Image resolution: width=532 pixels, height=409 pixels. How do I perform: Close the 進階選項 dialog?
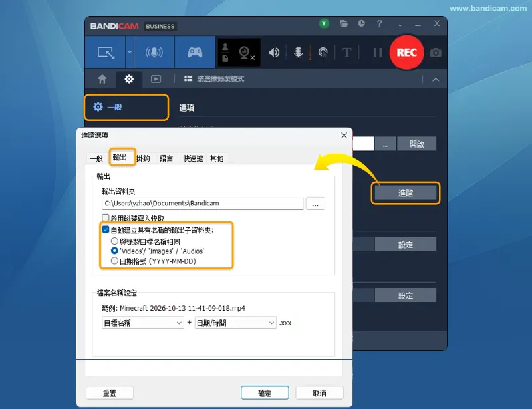344,136
